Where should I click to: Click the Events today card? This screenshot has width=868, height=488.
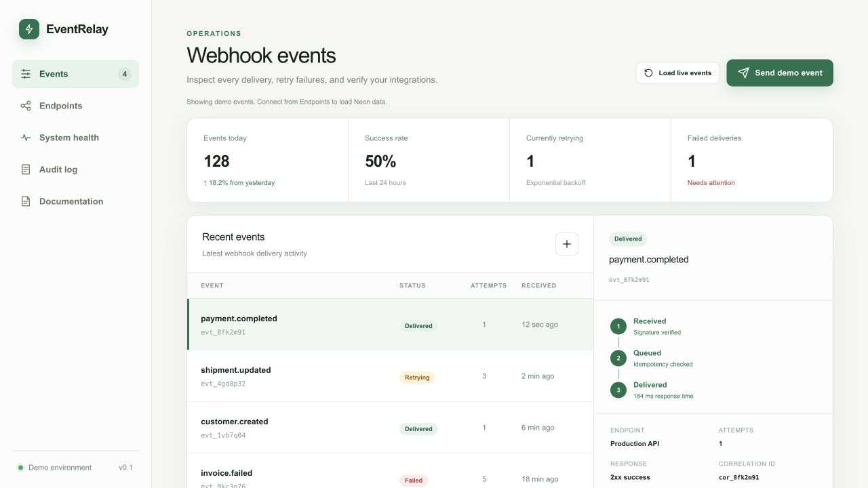tap(268, 160)
